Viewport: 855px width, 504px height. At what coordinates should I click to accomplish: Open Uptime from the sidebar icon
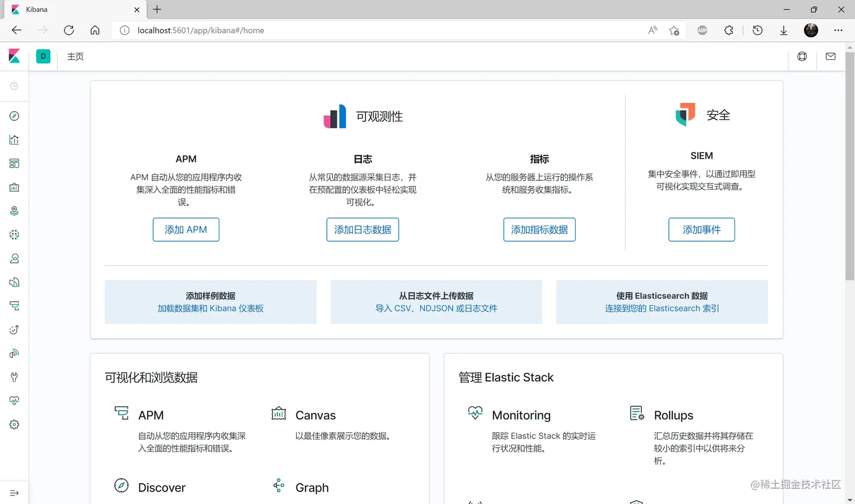(15, 329)
